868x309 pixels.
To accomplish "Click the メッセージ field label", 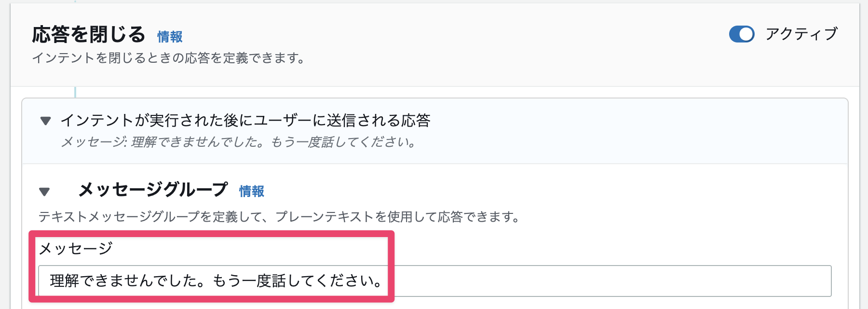I will [76, 249].
